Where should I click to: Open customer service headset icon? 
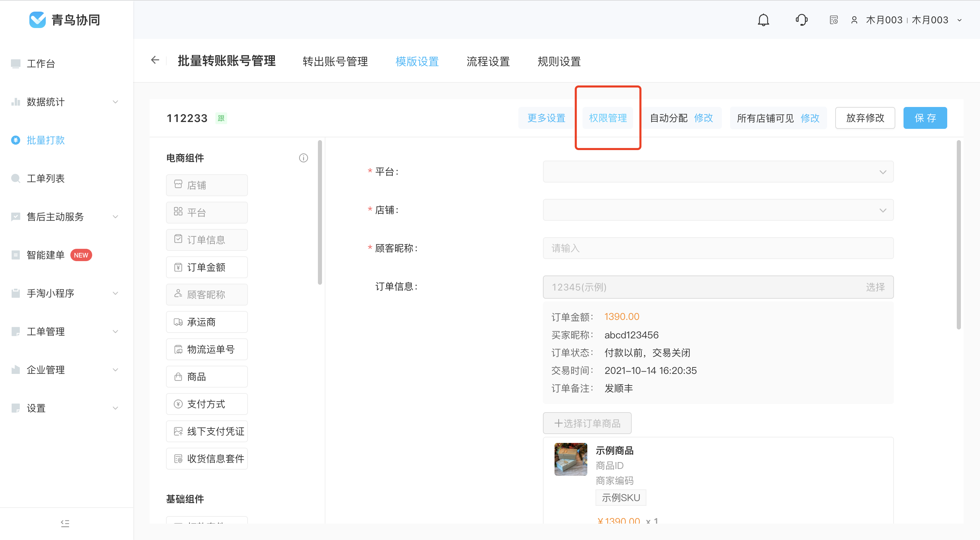(x=801, y=20)
